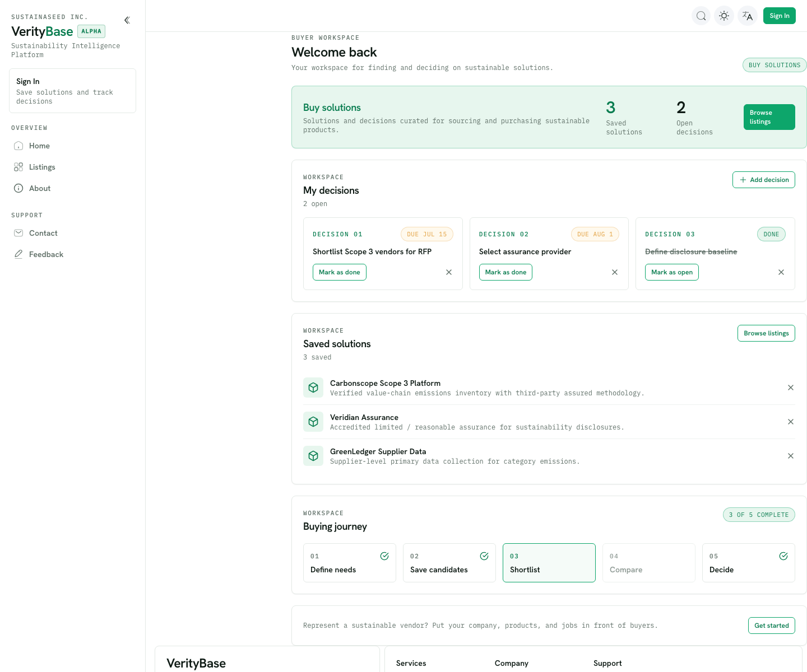The image size is (807, 672).
Task: Click the Home icon in sidebar
Action: pyautogui.click(x=18, y=146)
